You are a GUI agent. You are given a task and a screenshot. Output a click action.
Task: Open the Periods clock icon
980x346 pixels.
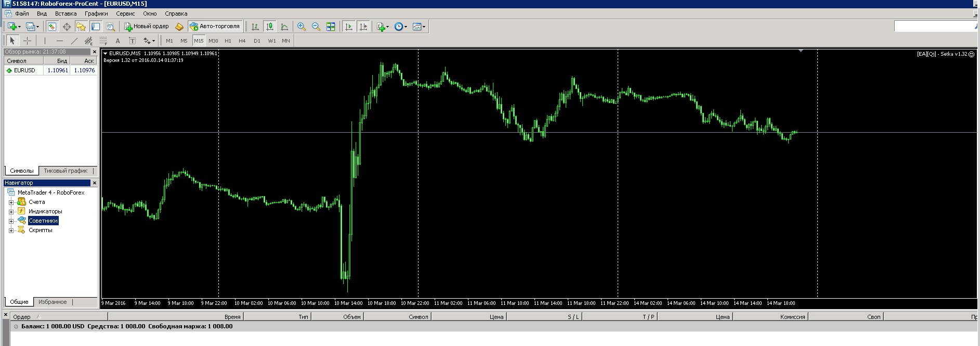(x=399, y=27)
